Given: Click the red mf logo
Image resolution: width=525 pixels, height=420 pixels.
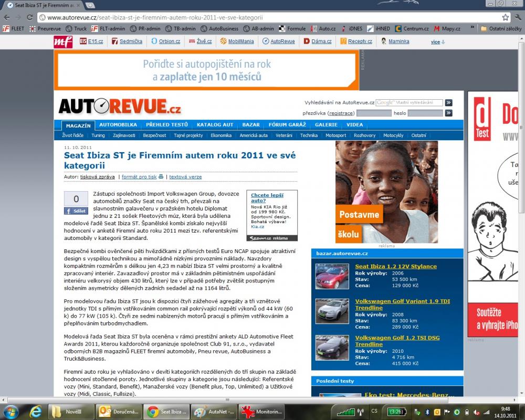Looking at the screenshot, I should click(x=63, y=42).
